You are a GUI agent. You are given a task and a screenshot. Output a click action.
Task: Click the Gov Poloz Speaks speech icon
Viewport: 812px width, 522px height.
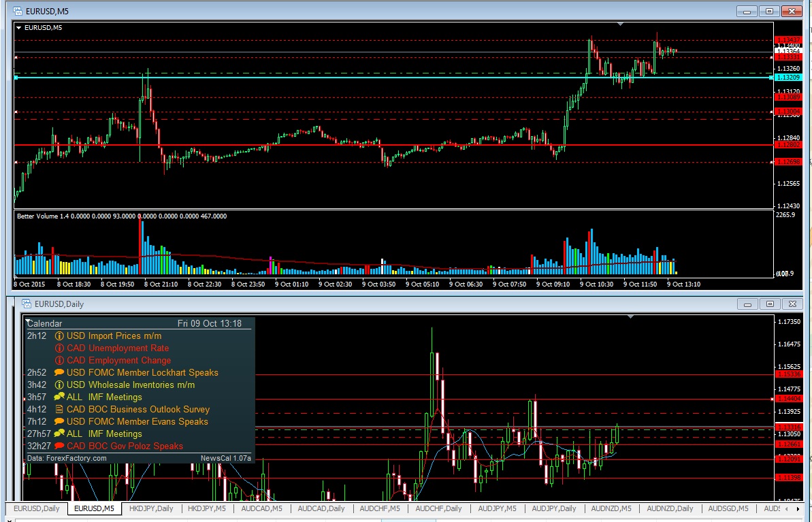[x=59, y=446]
